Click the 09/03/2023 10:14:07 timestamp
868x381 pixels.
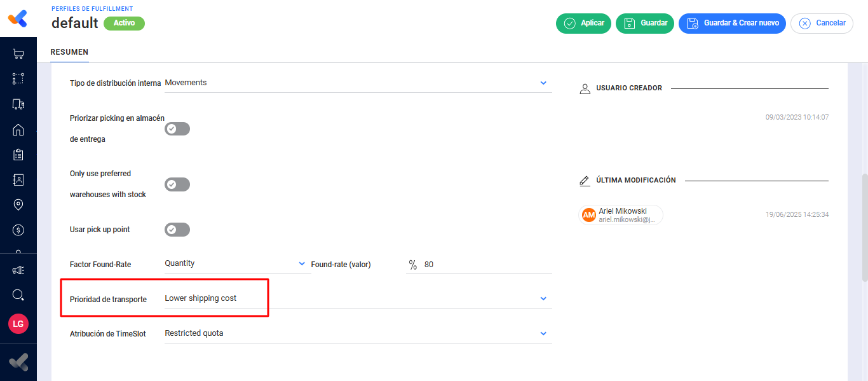click(797, 118)
